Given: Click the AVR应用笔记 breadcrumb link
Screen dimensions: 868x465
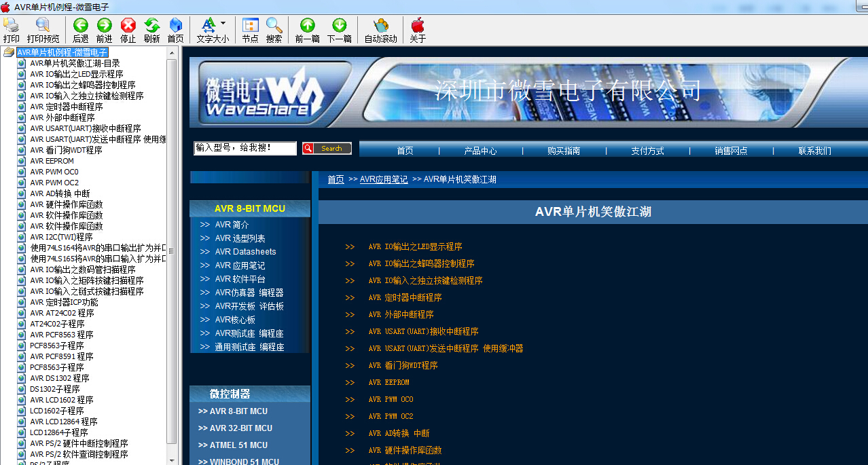Looking at the screenshot, I should click(x=384, y=179).
